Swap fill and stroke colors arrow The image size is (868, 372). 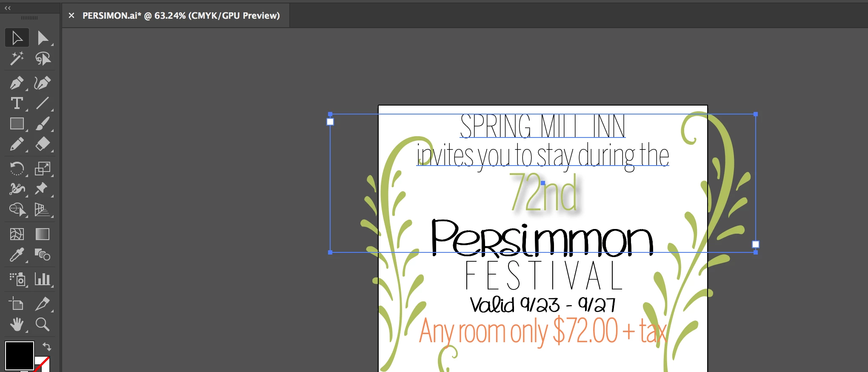tap(47, 346)
